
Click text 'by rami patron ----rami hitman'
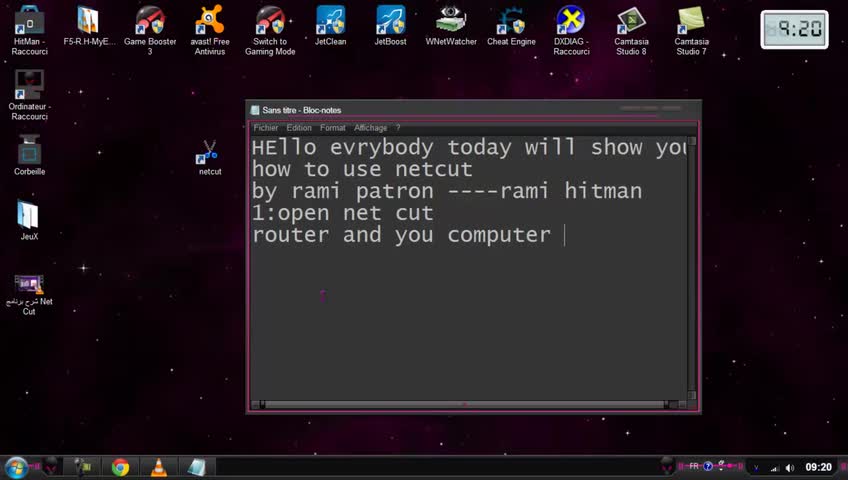[447, 191]
